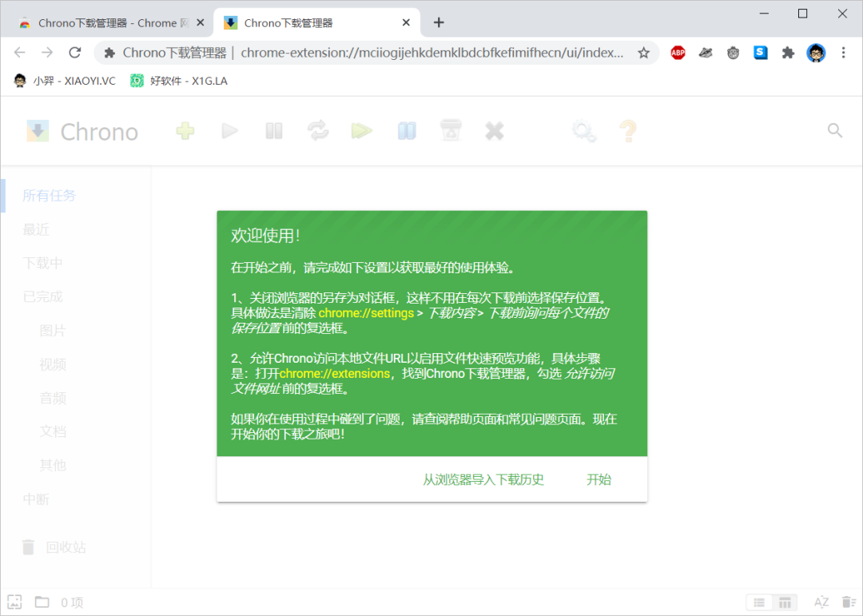The height and width of the screenshot is (616, 863).
Task: Open downloads folder via the folder icon
Action: [x=42, y=602]
